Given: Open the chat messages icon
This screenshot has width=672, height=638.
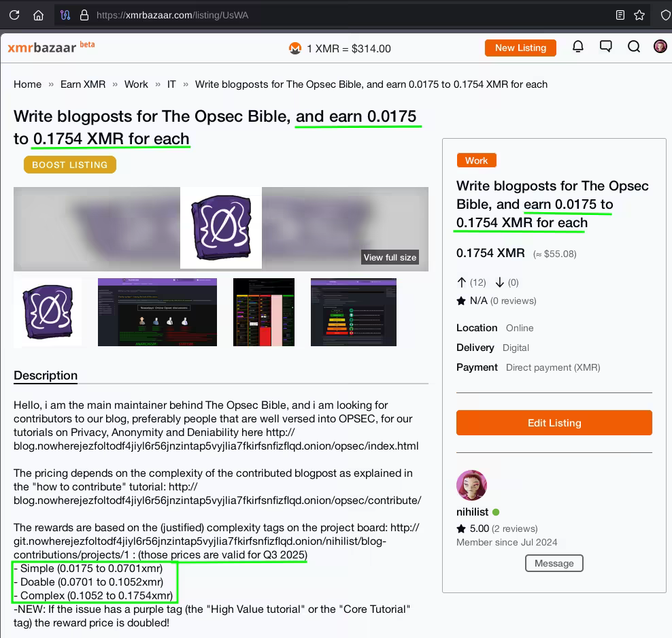Looking at the screenshot, I should coord(606,47).
